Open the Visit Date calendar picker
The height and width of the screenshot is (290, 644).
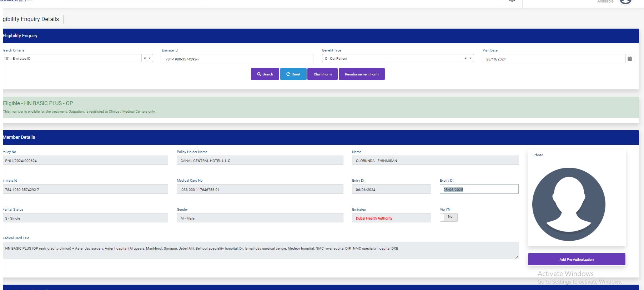point(630,59)
